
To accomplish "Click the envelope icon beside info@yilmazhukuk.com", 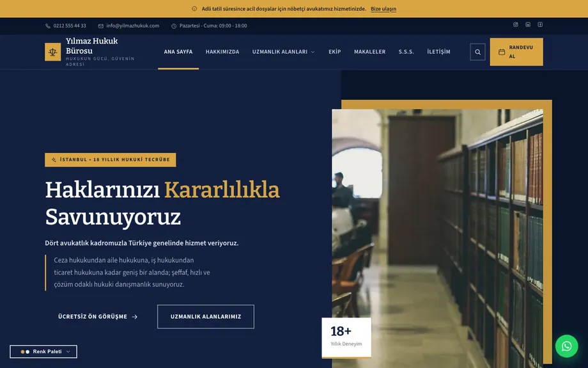I will [x=101, y=26].
